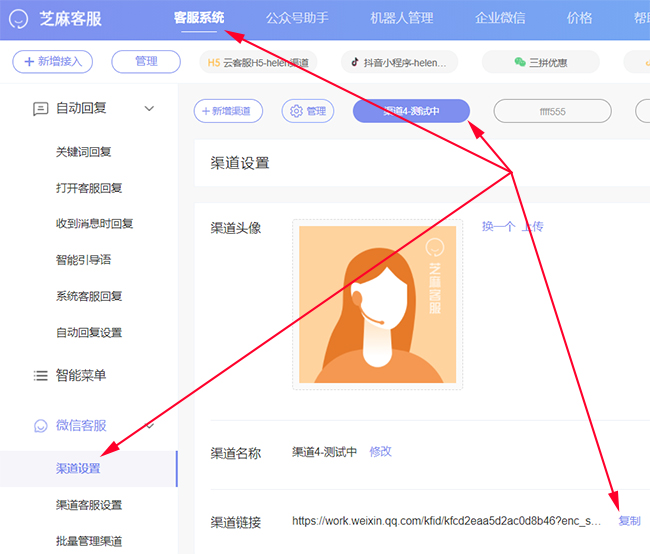Click the H5 icon in 云客服H5 chip
The image size is (650, 554).
coord(213,63)
